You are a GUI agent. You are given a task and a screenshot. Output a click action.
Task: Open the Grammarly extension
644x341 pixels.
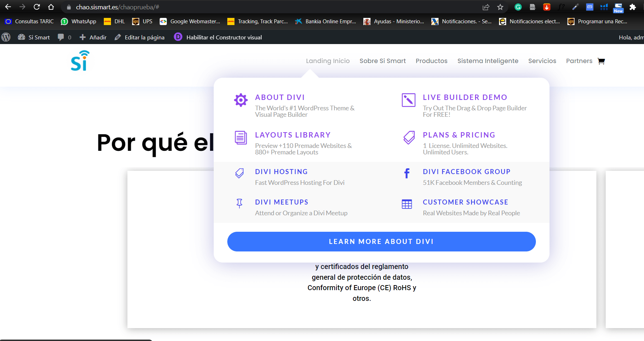[x=518, y=7]
